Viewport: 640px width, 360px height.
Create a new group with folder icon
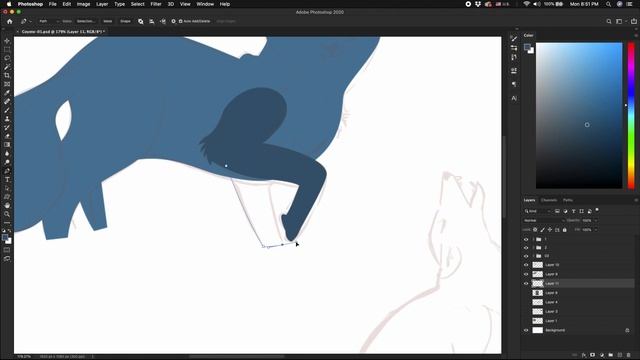[611, 355]
